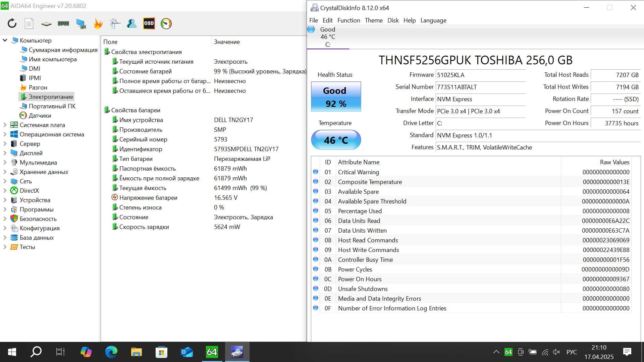Select the Степень износа row
The width and height of the screenshot is (644, 362).
point(203,207)
